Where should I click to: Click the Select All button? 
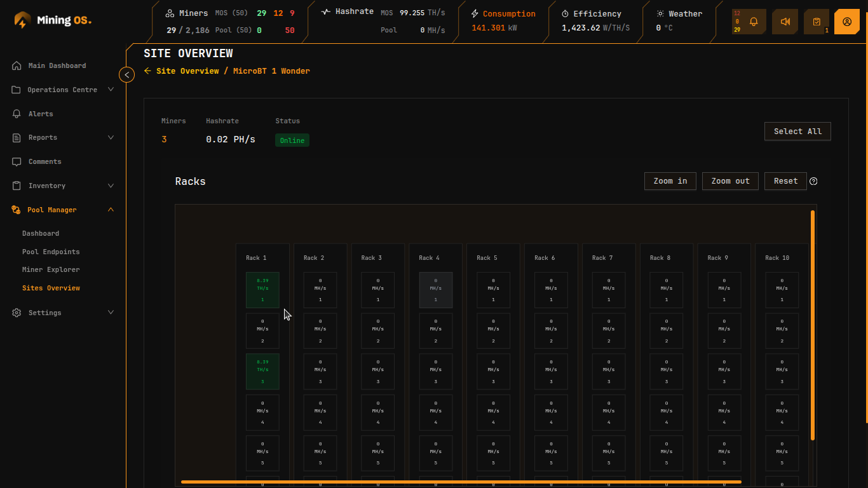click(797, 131)
